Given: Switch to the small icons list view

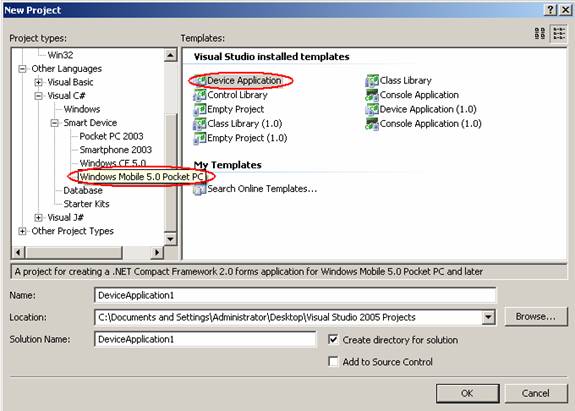Looking at the screenshot, I should coord(559,34).
